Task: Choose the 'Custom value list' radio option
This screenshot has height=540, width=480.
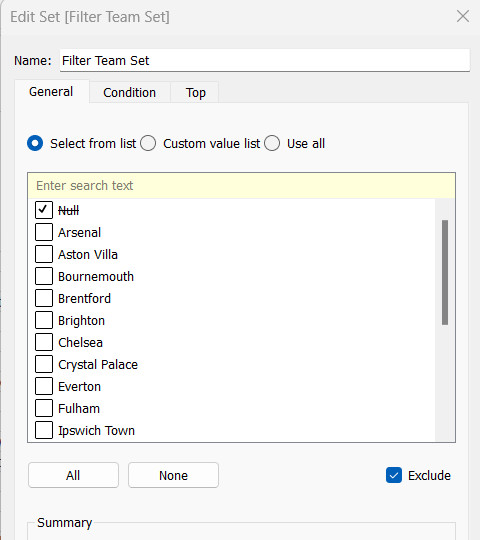Action: tap(148, 143)
